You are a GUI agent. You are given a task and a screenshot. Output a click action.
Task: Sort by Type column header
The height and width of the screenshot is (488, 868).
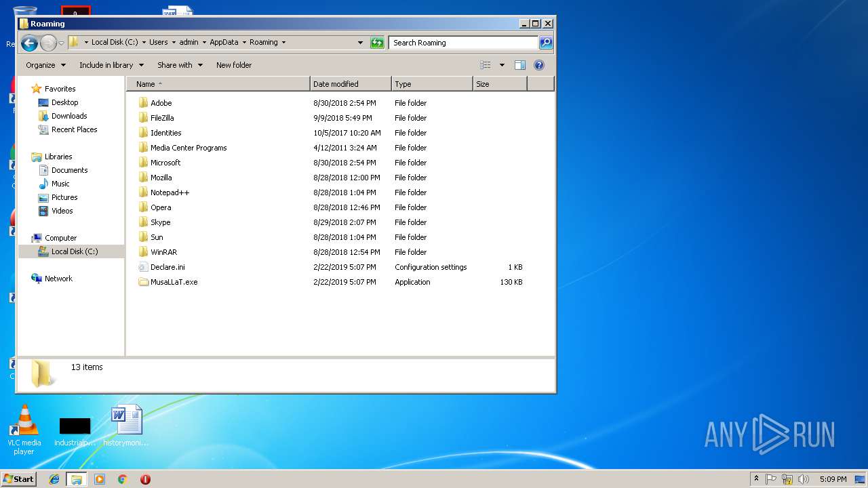tap(432, 84)
